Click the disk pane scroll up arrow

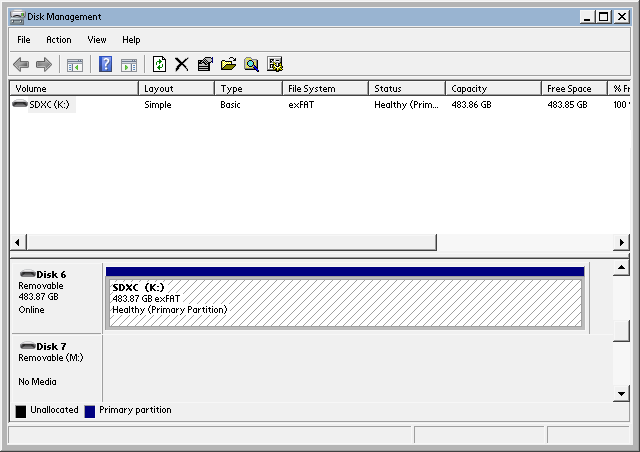coord(621,268)
